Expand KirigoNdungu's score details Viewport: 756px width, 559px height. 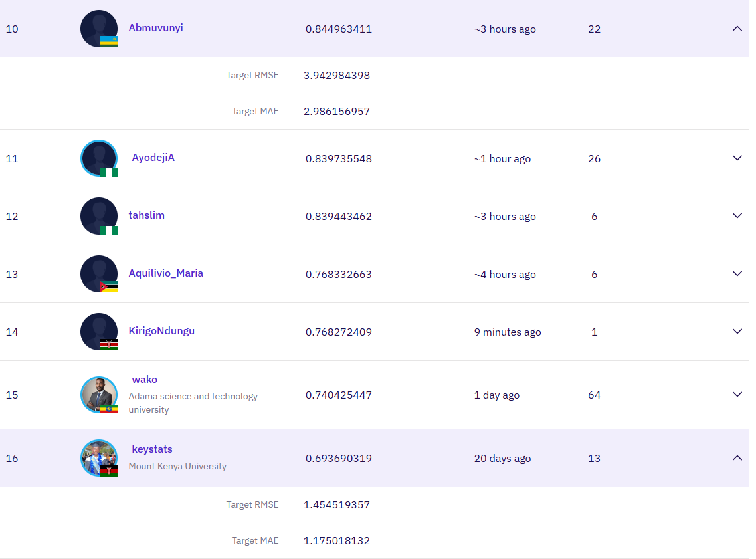point(737,332)
